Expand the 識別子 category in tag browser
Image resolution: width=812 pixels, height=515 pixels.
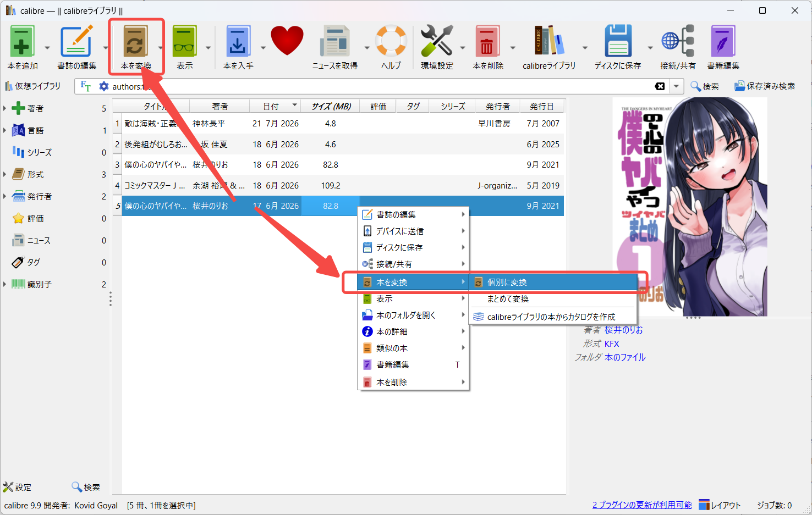tap(4, 284)
